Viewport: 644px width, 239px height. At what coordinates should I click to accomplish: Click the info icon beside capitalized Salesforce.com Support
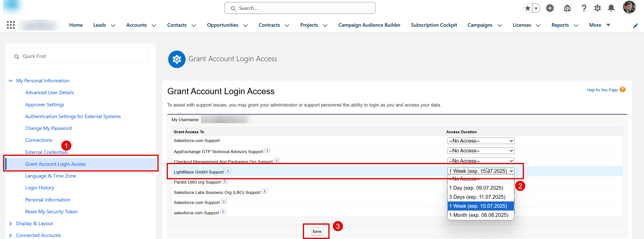click(224, 201)
